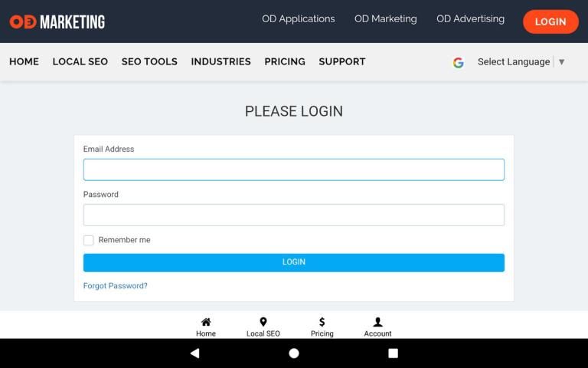Click the blue LOGIN submit button

[294, 262]
